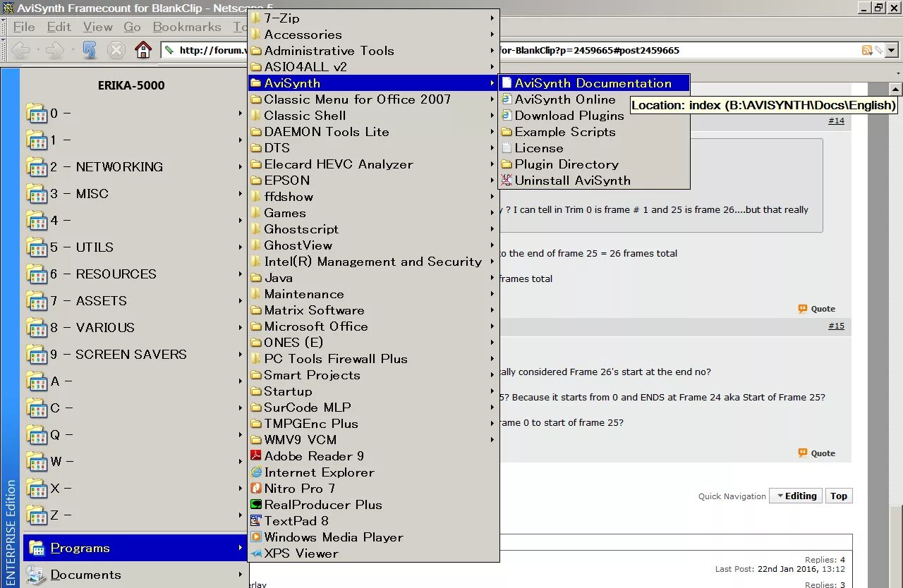Screen dimensions: 903x588
Task: Open the Editing quick navigation dropdown
Action: pyautogui.click(x=796, y=496)
